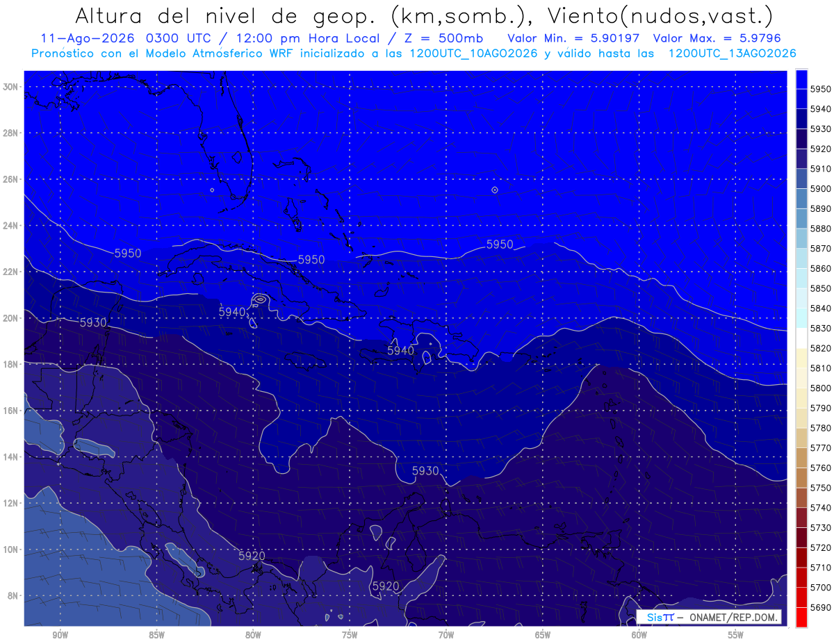Viewport: 834px width, 644px height.
Task: Click the 5830 value on the color legend
Action: pyautogui.click(x=820, y=328)
